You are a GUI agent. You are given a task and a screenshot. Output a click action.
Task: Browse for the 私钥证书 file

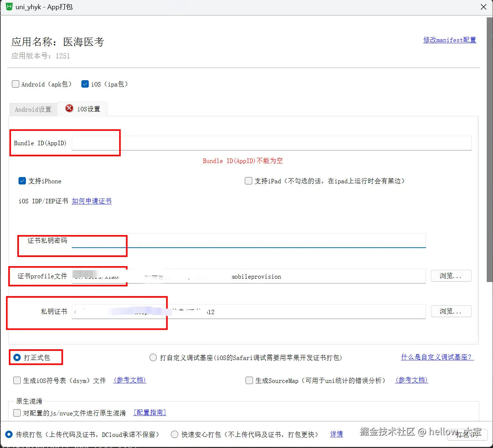451,311
